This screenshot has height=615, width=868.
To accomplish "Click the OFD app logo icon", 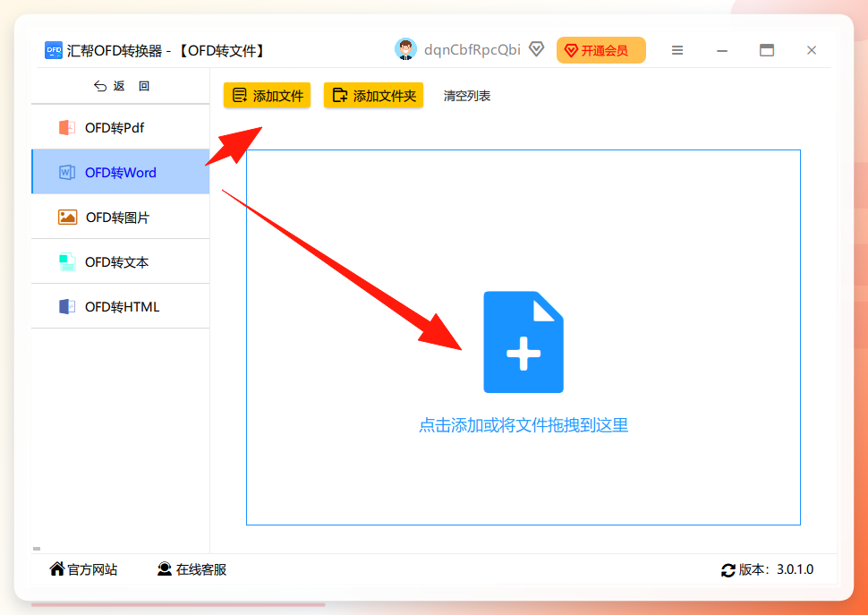I will [54, 50].
